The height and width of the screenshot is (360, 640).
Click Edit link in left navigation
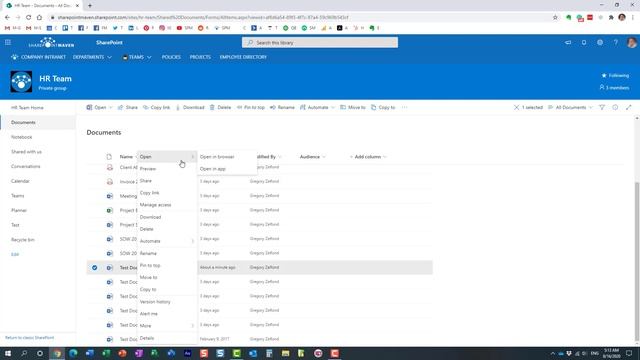click(x=15, y=254)
